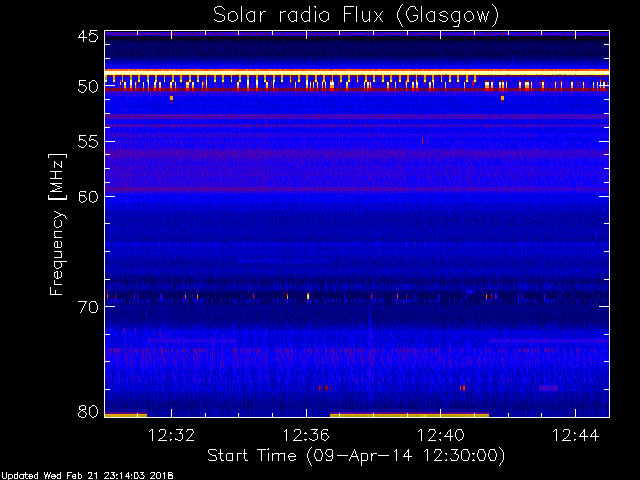This screenshot has height=480, width=640.
Task: Click the 45 frequency axis label
Action: [x=88, y=36]
